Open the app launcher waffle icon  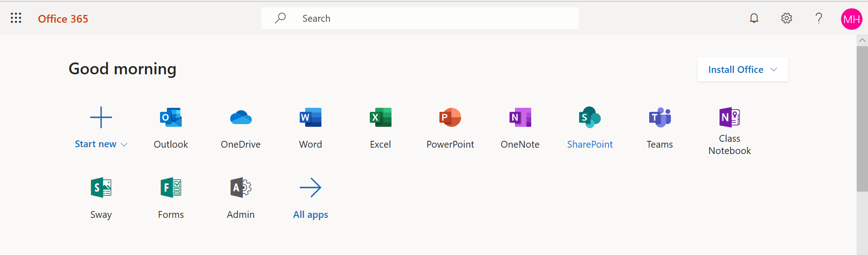coord(16,18)
